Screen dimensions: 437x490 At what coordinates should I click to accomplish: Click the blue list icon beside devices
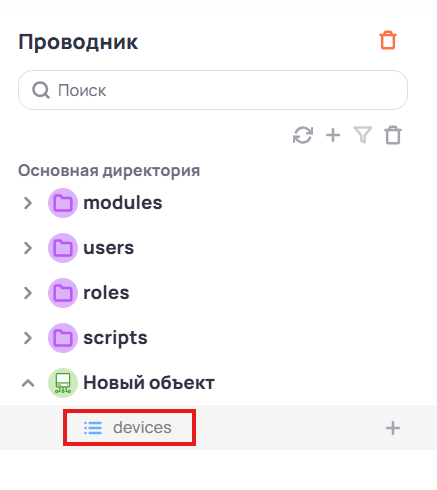pyautogui.click(x=93, y=428)
